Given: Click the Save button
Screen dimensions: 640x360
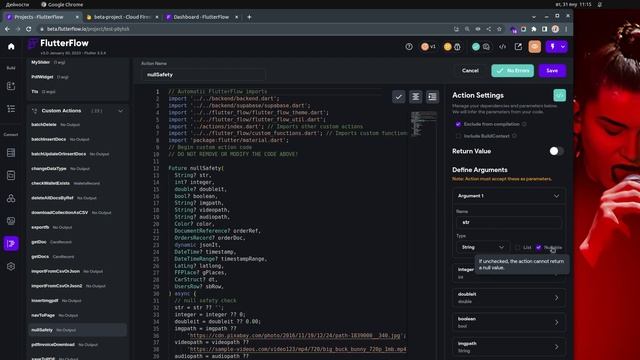Looking at the screenshot, I should [x=552, y=71].
